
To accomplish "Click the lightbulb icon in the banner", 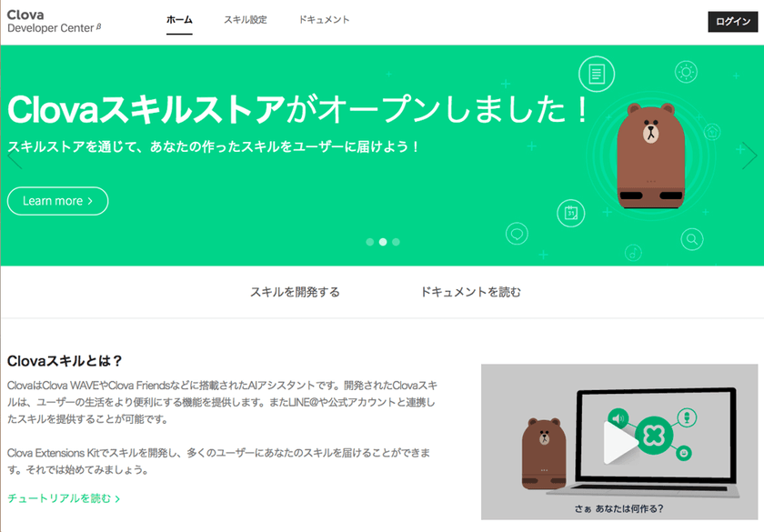I will [686, 72].
